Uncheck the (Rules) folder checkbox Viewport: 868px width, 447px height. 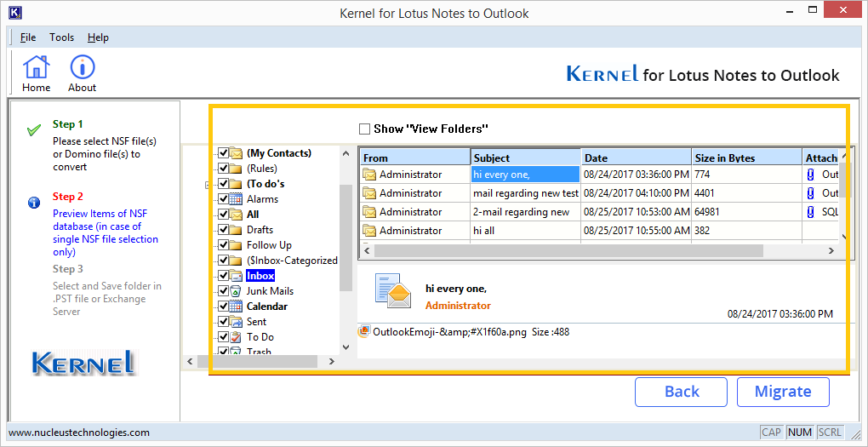point(224,169)
